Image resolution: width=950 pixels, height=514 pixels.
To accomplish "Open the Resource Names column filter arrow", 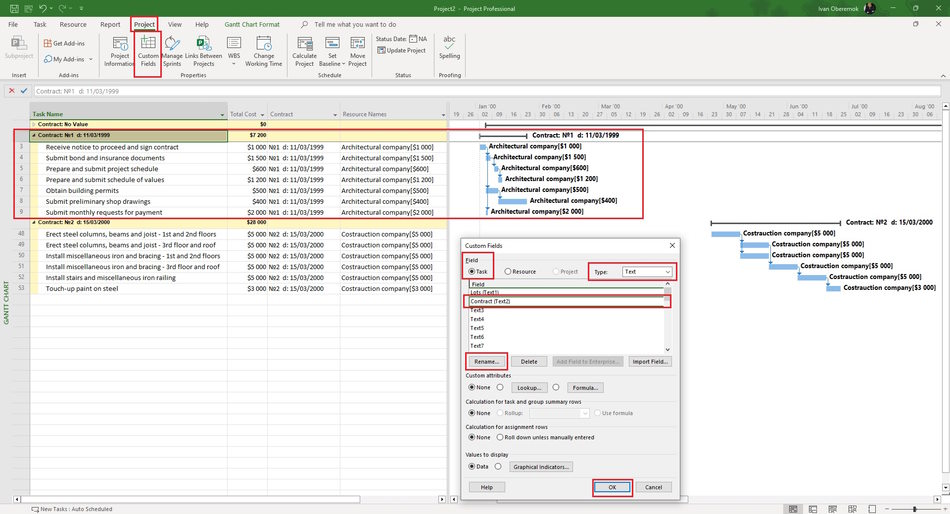I will 443,115.
